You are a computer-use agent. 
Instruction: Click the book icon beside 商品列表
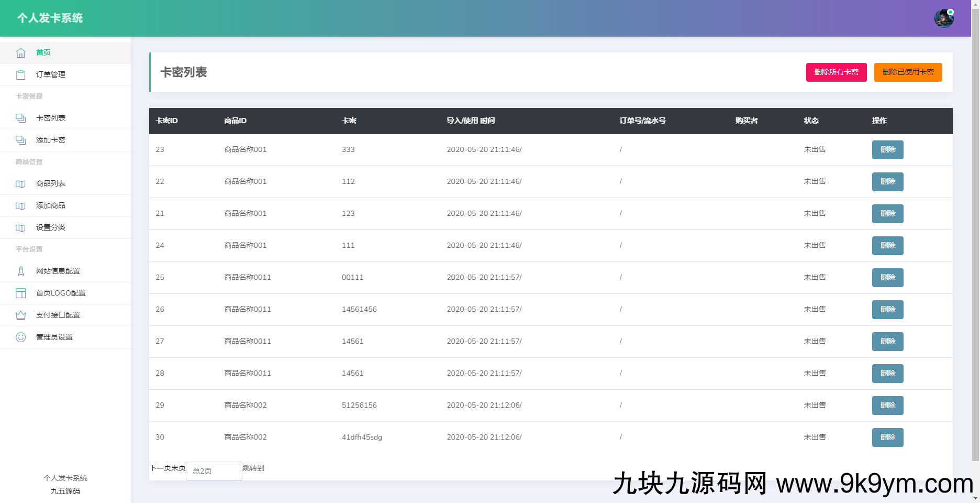20,184
